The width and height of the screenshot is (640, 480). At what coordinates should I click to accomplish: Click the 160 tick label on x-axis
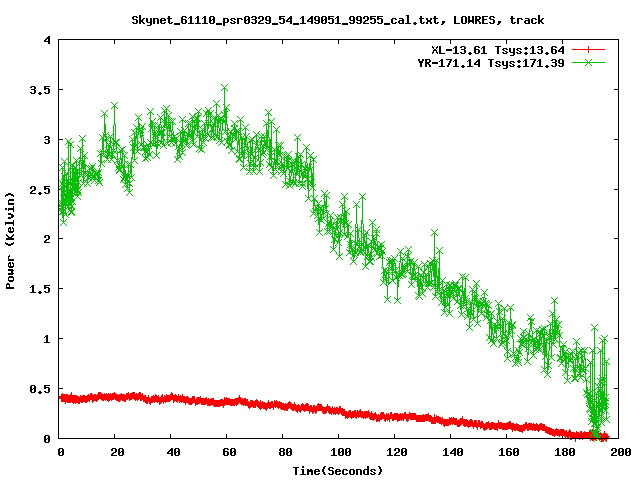click(507, 453)
